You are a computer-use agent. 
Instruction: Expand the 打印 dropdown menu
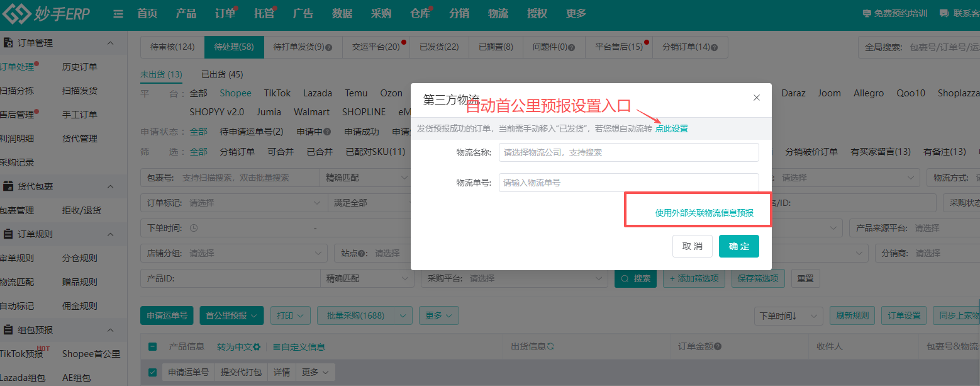290,315
